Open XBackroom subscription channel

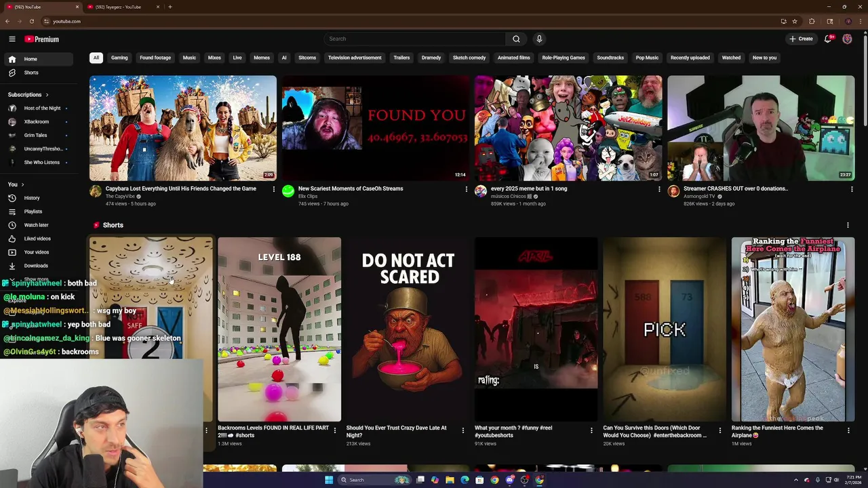coord(39,121)
